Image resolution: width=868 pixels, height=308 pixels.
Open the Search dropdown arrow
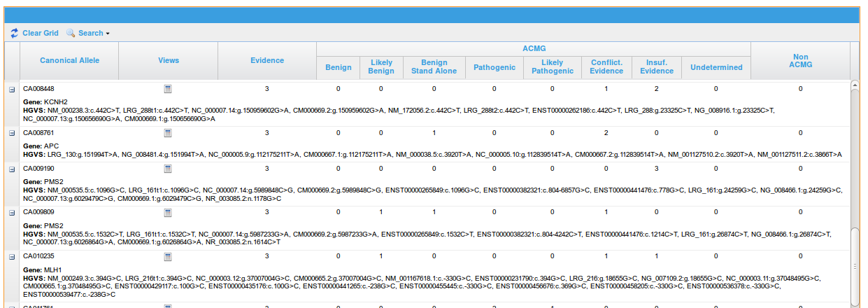click(108, 34)
